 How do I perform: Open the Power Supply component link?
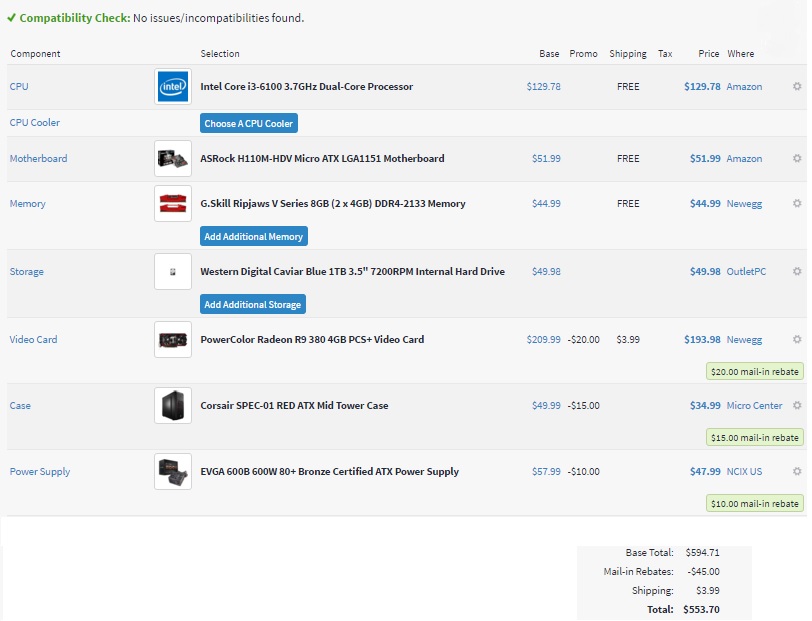[x=40, y=471]
